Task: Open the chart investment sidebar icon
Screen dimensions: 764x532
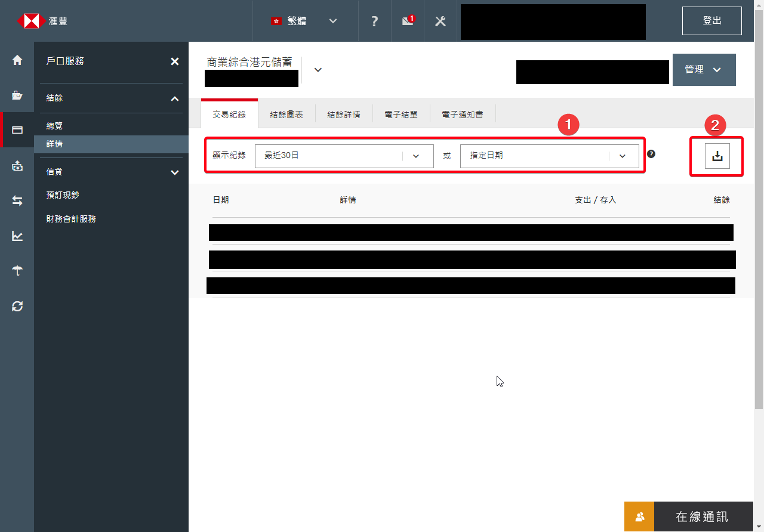Action: [x=17, y=236]
